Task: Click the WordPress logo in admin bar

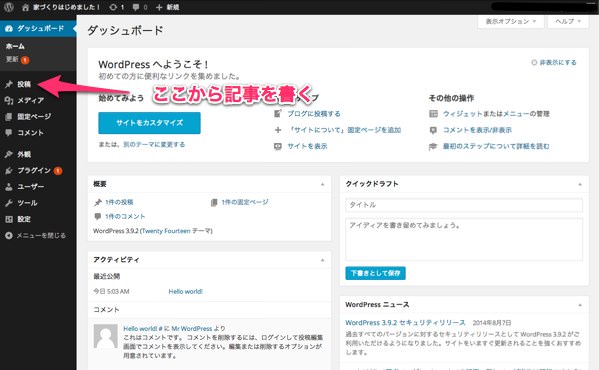Action: pos(9,7)
